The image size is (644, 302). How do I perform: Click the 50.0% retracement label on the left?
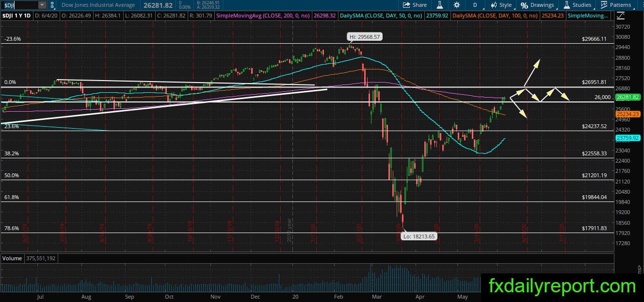(x=11, y=175)
